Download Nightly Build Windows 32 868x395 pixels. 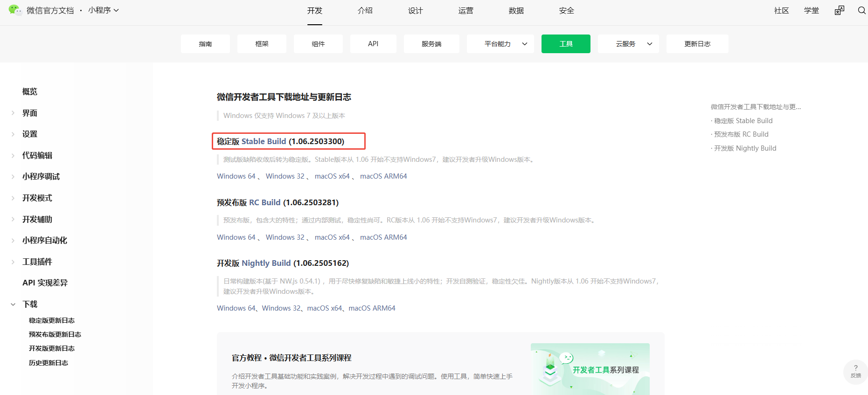tap(281, 308)
